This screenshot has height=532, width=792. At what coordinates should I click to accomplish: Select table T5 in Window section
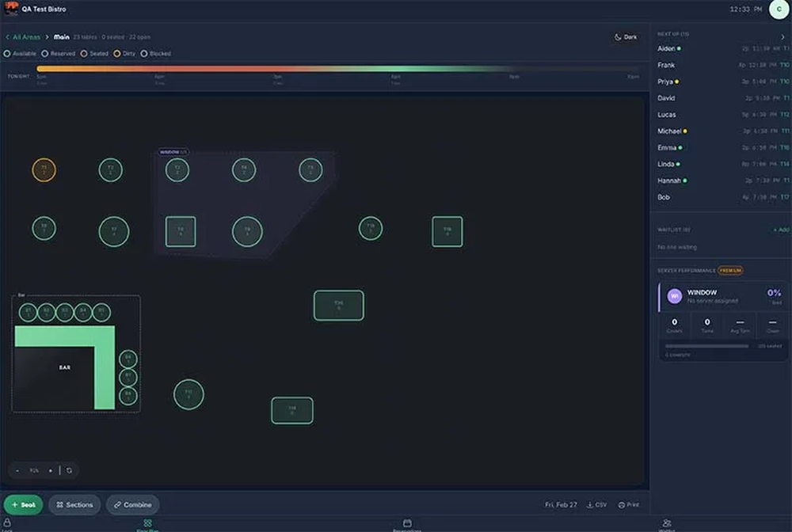(310, 170)
